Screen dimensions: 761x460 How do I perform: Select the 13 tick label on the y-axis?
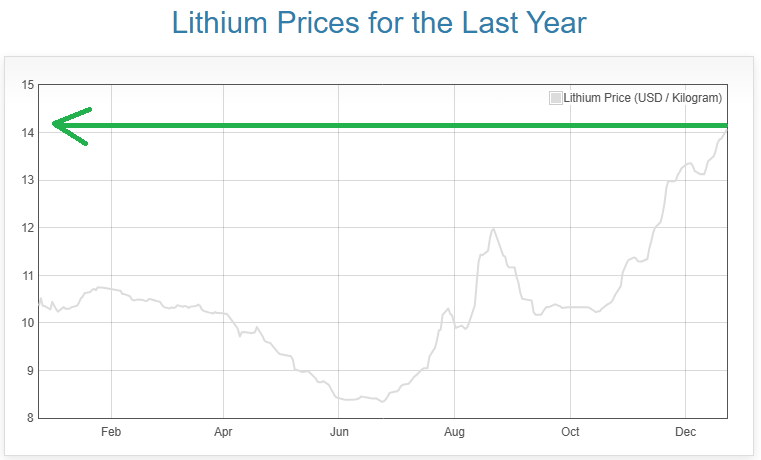click(28, 180)
